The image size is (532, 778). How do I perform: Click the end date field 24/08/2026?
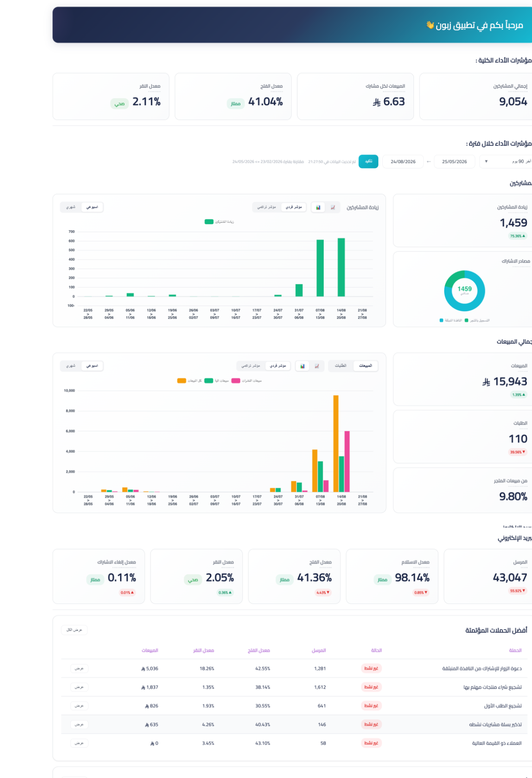coord(403,161)
